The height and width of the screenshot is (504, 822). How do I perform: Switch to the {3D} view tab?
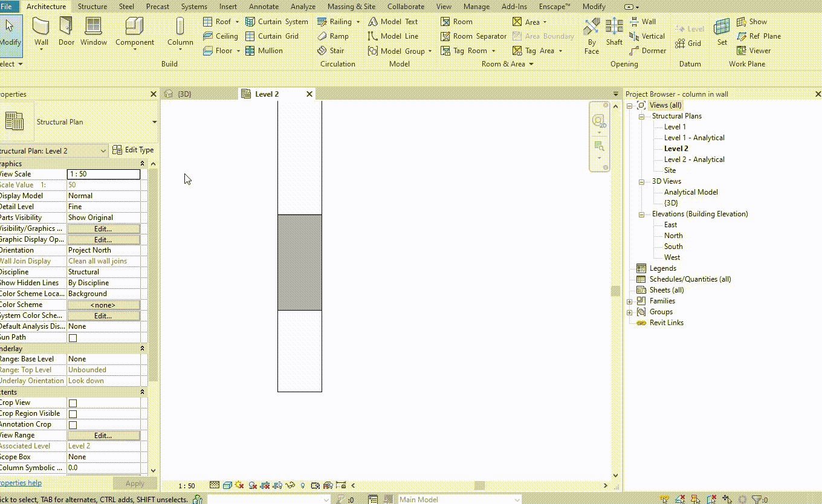coord(184,94)
